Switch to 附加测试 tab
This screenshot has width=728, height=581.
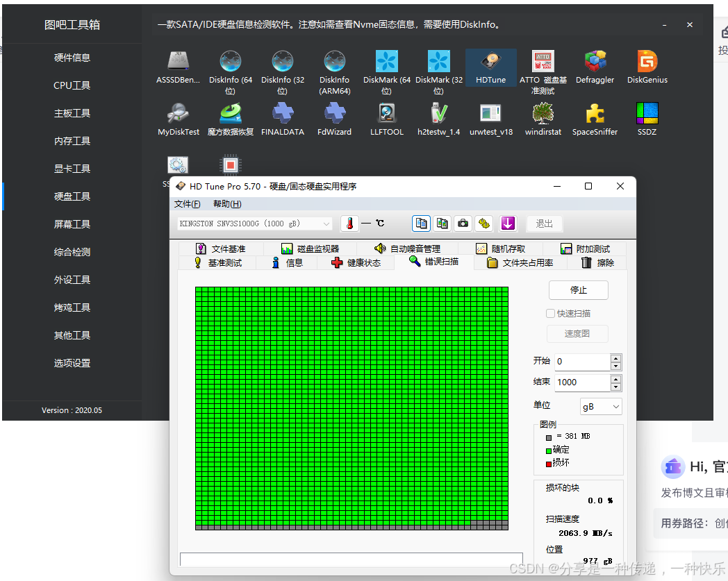click(585, 249)
